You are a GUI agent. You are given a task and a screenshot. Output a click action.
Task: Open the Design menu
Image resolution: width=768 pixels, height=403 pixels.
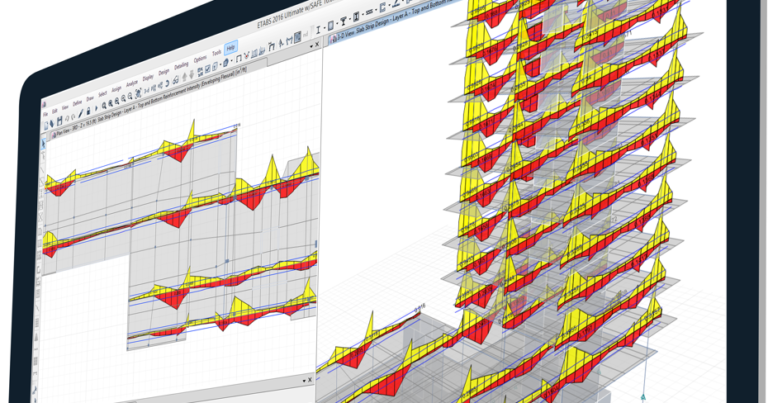[x=164, y=72]
